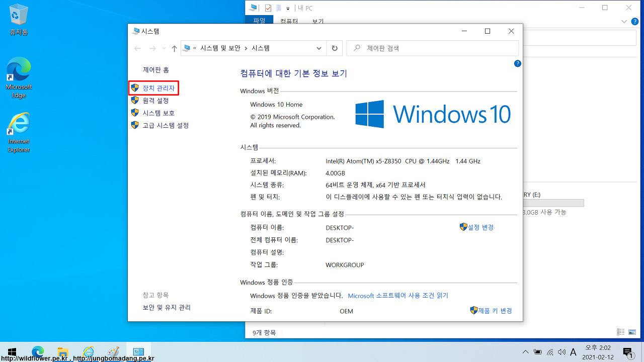Open File Explorer from taskbar

coord(63,352)
